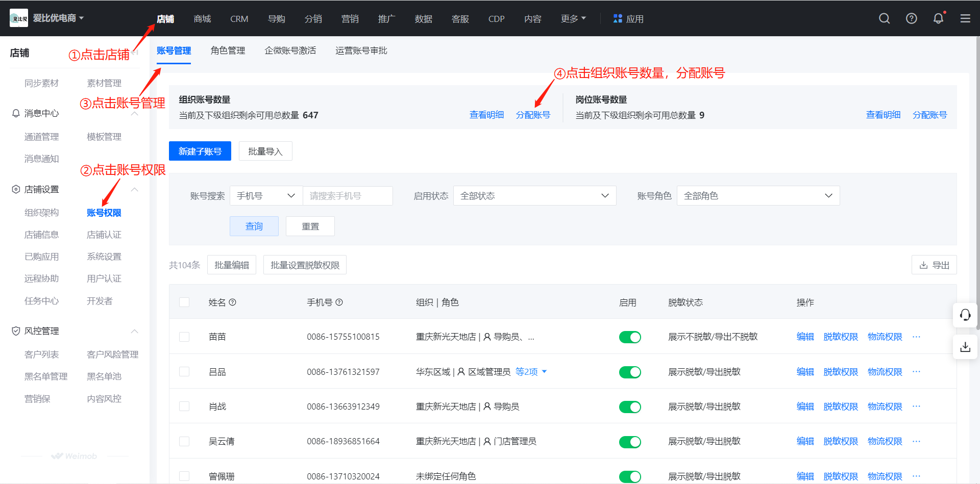Click 物流权限 for 吴云倩

click(885, 441)
